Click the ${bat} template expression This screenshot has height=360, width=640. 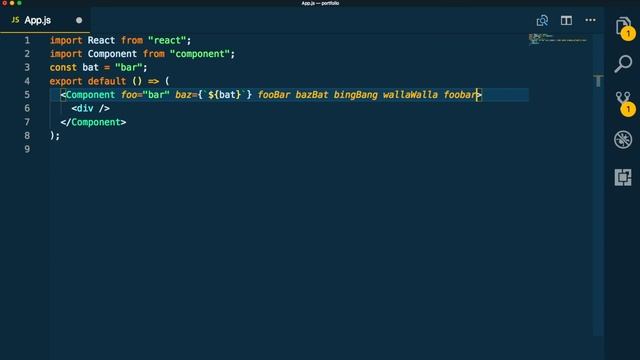pyautogui.click(x=224, y=95)
